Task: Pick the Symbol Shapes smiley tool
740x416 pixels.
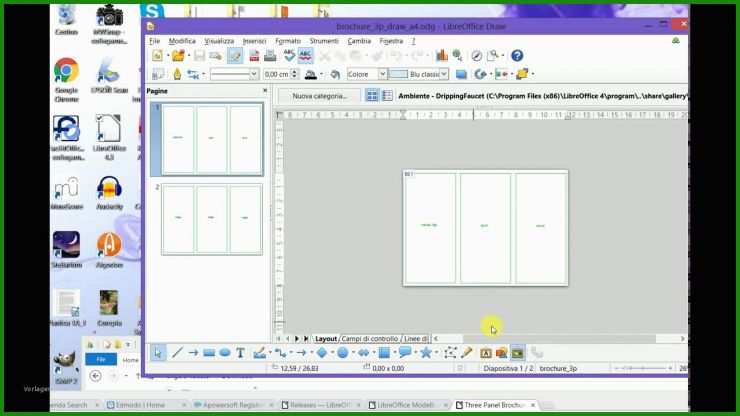Action: (343, 353)
